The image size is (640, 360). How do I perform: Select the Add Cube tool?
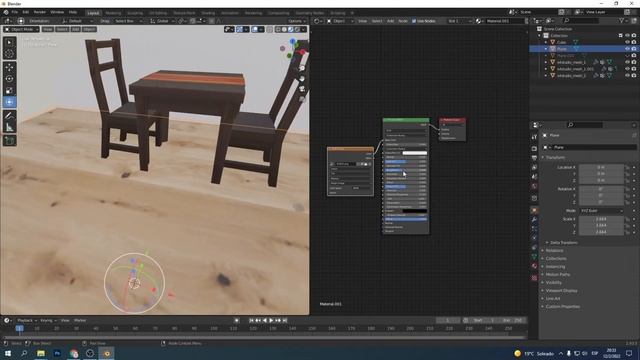point(9,141)
